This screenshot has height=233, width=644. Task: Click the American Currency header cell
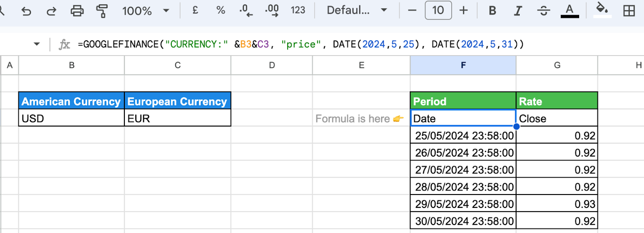[72, 101]
